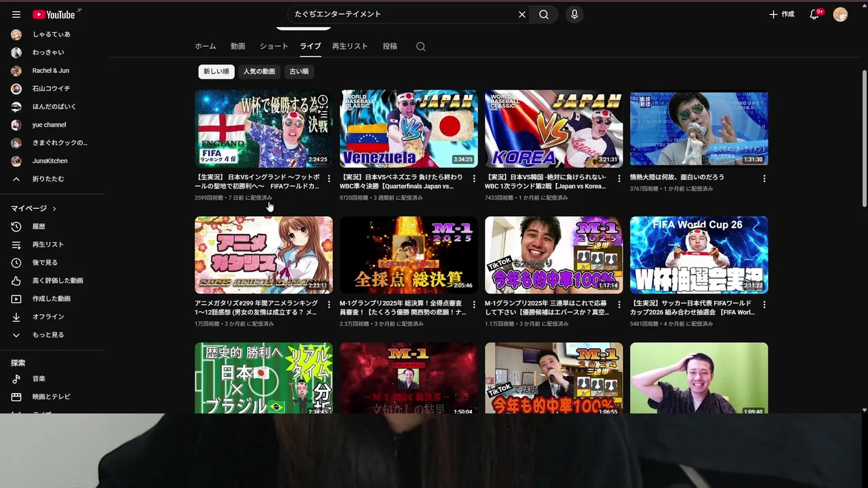Image resolution: width=868 pixels, height=488 pixels.
Task: Select 新しい順 sort chip
Action: [216, 71]
